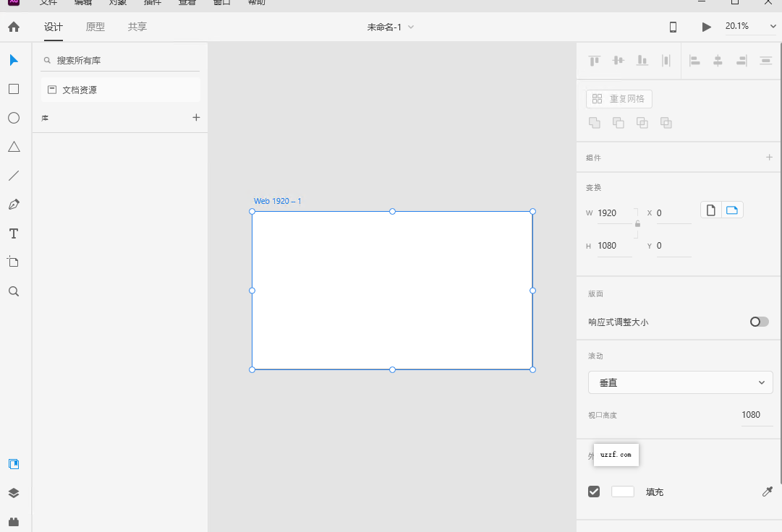This screenshot has width=782, height=532.
Task: Select the Ellipse tool
Action: pyautogui.click(x=13, y=117)
